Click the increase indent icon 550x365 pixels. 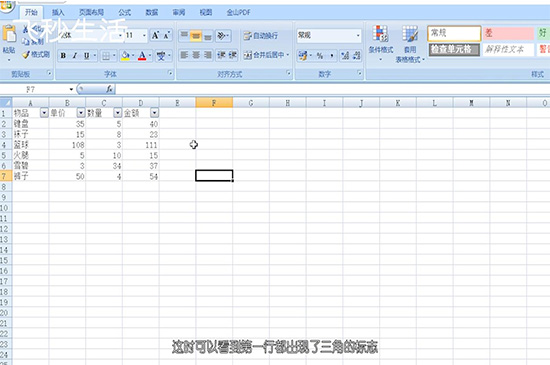(233, 55)
